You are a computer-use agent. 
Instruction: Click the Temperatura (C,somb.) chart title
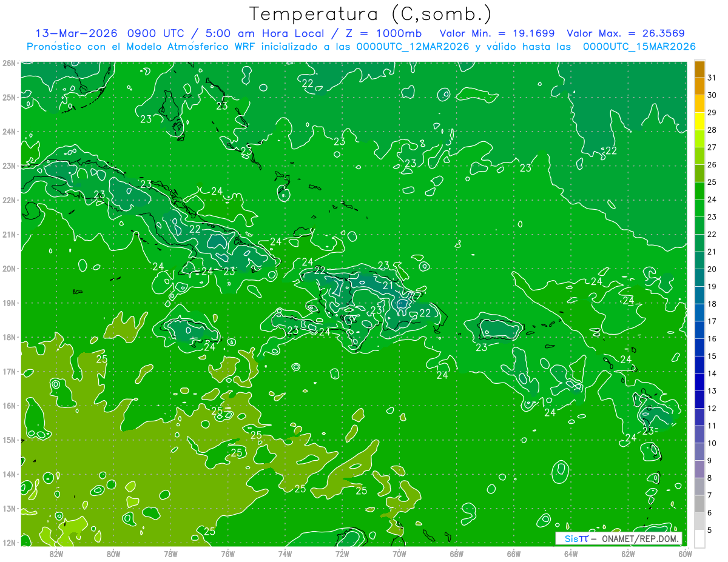pyautogui.click(x=371, y=14)
